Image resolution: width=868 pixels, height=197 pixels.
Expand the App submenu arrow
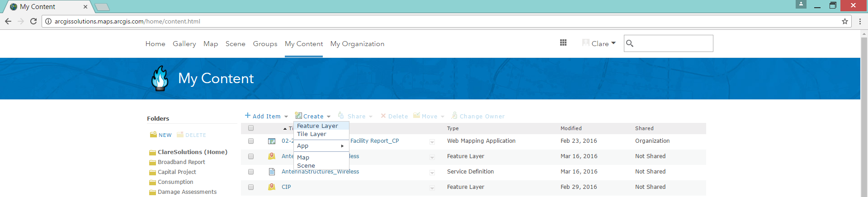coord(342,146)
